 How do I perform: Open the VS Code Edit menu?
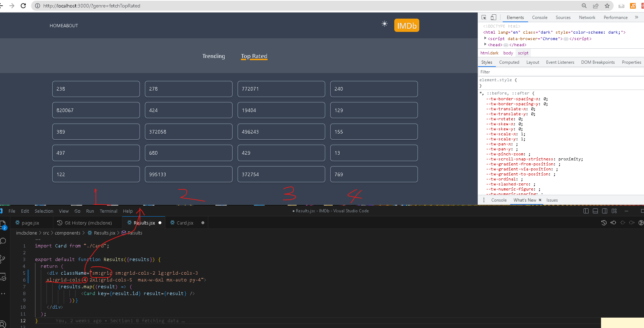pyautogui.click(x=25, y=211)
